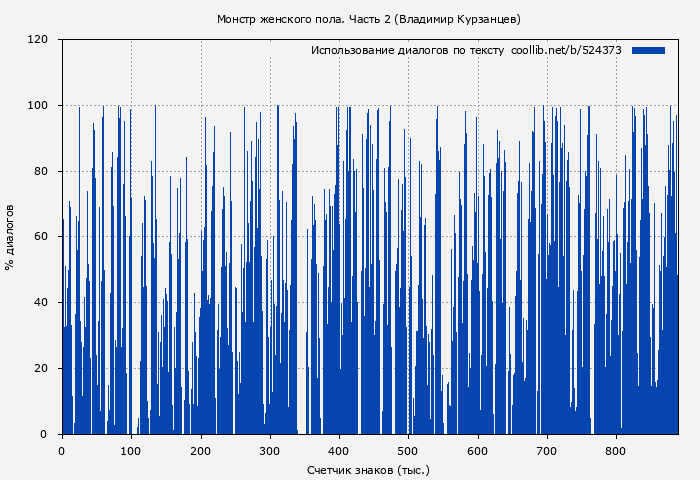The height and width of the screenshot is (480, 700).
Task: Click the 300 label on the x-axis
Action: click(270, 451)
